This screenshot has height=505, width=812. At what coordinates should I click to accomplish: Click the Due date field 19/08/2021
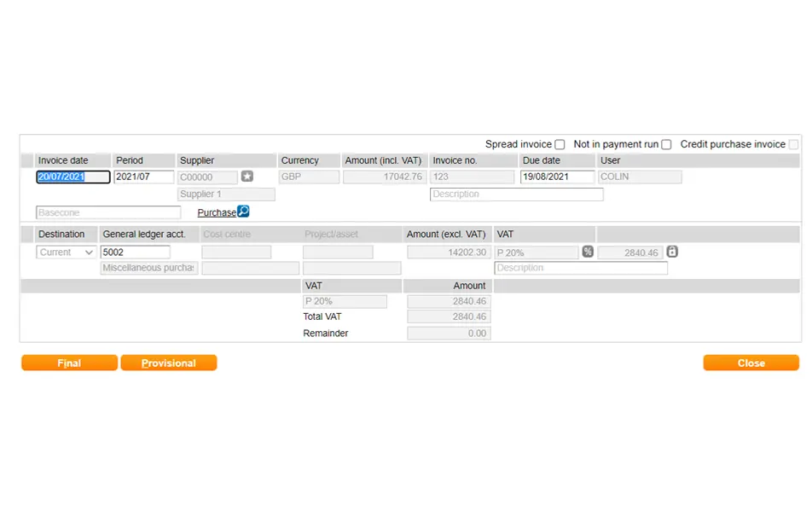(557, 177)
